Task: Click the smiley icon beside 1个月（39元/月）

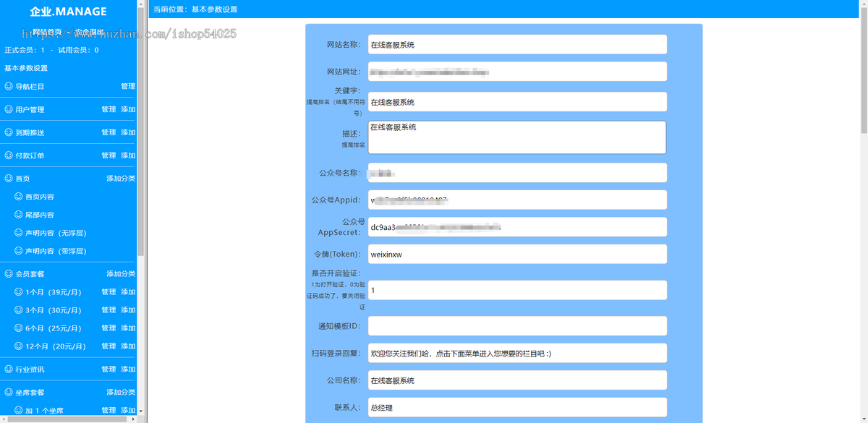Action: pyautogui.click(x=19, y=292)
